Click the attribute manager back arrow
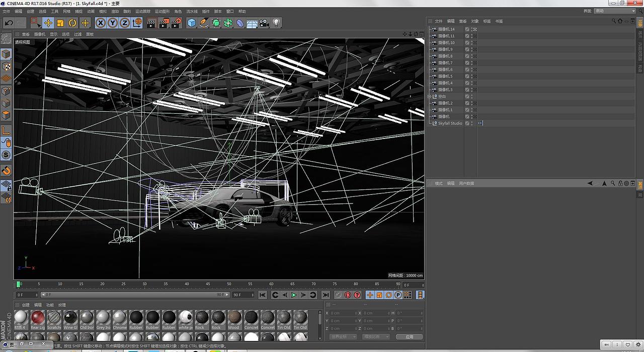The image size is (644, 352). point(590,183)
